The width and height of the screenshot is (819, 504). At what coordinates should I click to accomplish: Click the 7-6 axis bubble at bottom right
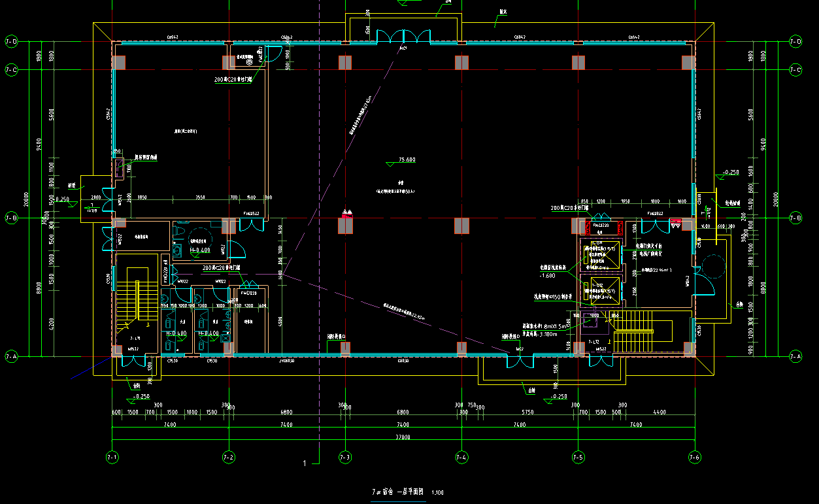(x=694, y=457)
